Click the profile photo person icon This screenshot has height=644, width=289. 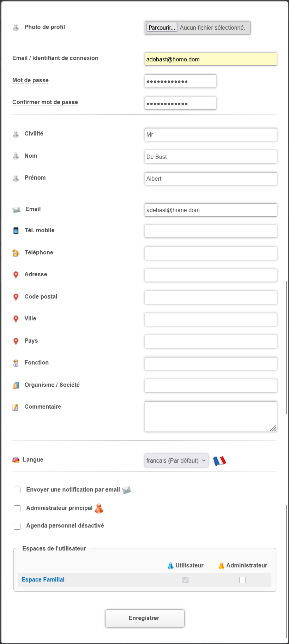pos(16,27)
